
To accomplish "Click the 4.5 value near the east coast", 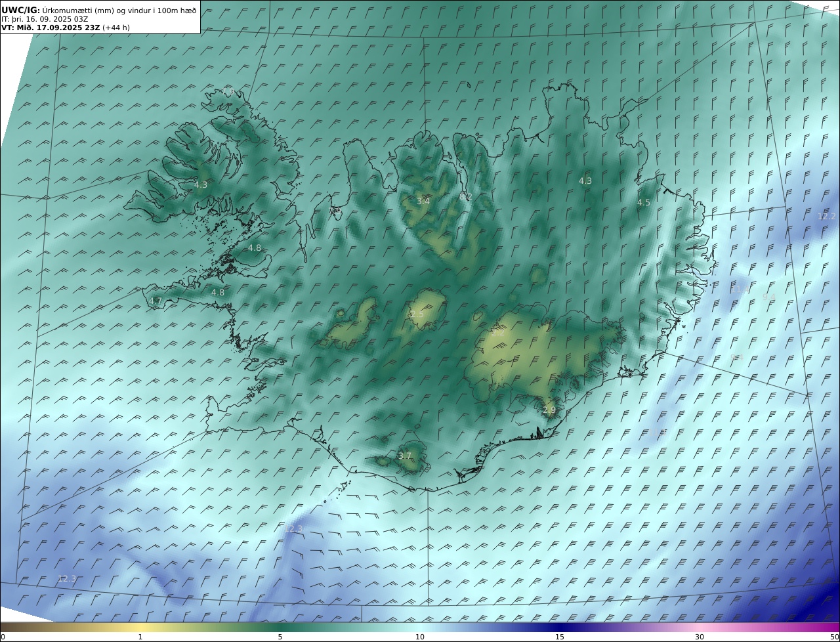I will pos(644,203).
